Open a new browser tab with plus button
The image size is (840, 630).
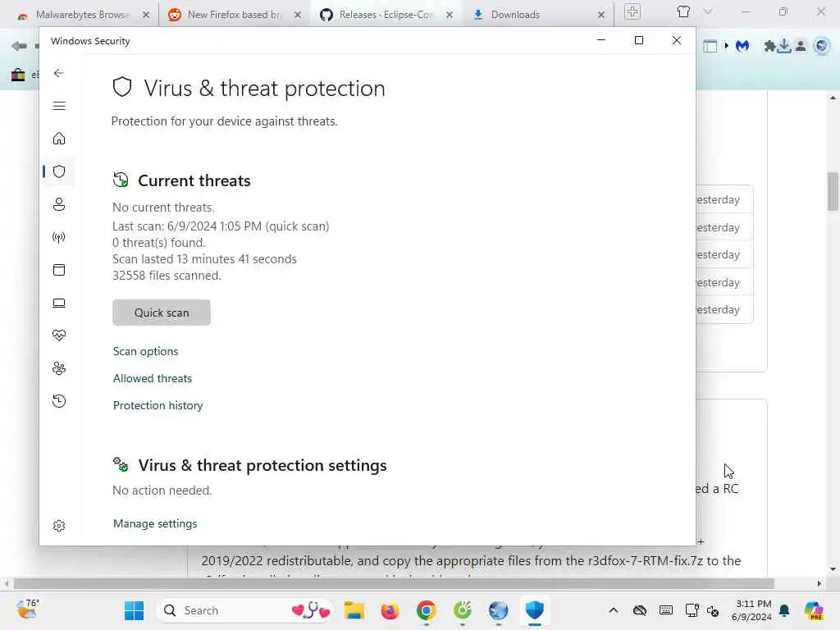pyautogui.click(x=632, y=11)
